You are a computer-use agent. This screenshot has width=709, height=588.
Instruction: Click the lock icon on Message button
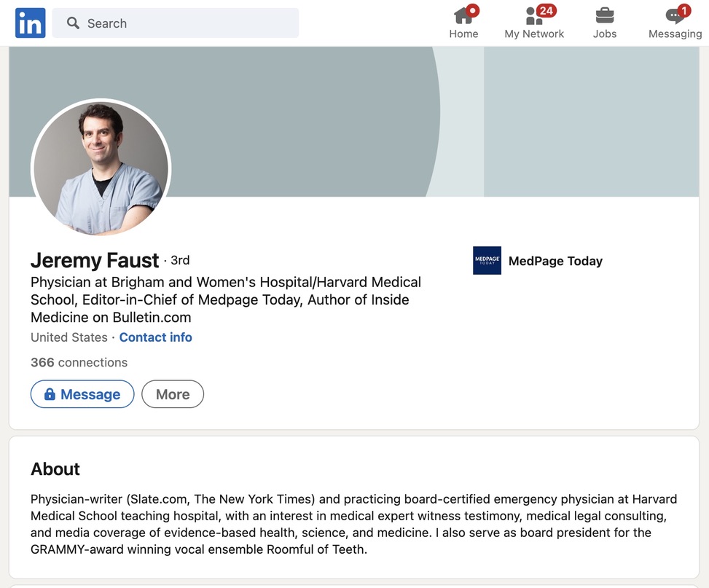click(50, 394)
